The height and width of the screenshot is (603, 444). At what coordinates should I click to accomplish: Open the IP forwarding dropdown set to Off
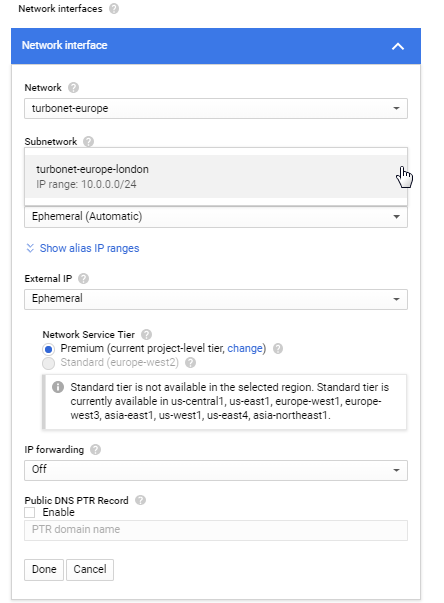pyautogui.click(x=216, y=470)
